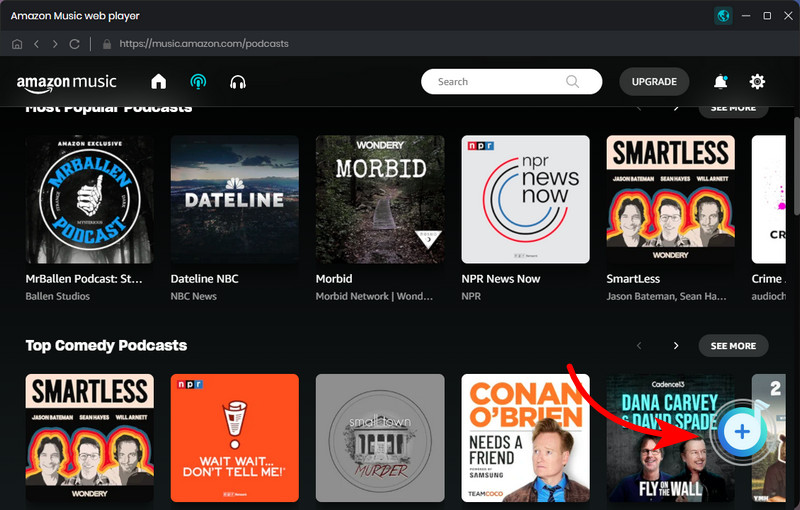Open the NPR News Now cover
The image size is (800, 510).
[526, 199]
